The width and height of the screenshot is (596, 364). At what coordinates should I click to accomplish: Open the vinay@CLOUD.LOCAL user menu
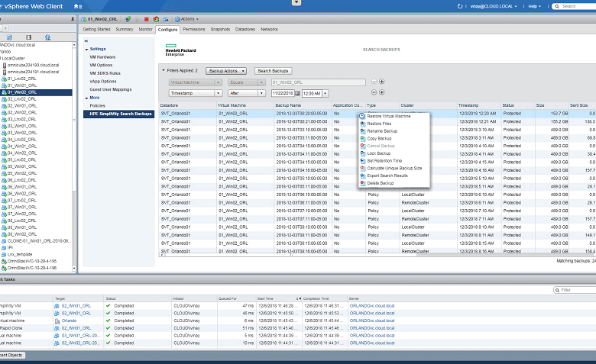click(494, 6)
